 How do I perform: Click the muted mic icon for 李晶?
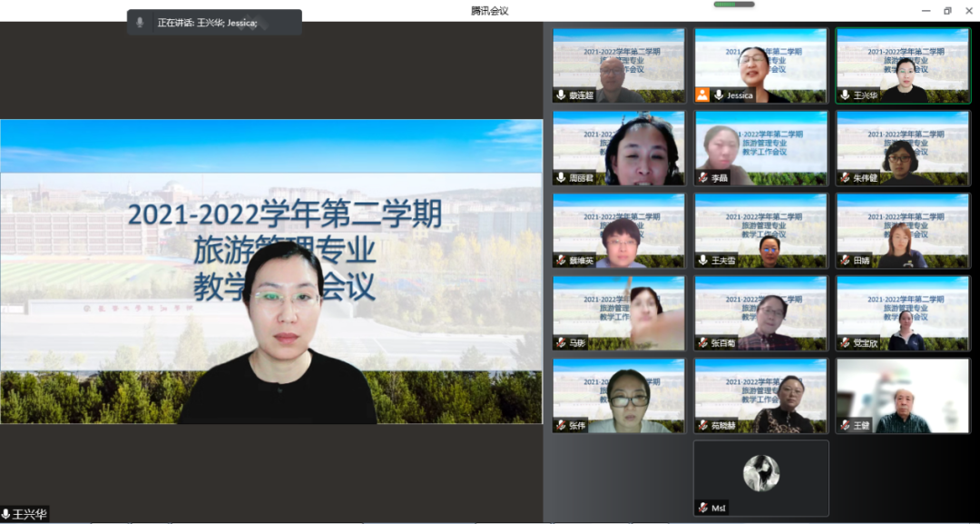point(703,178)
